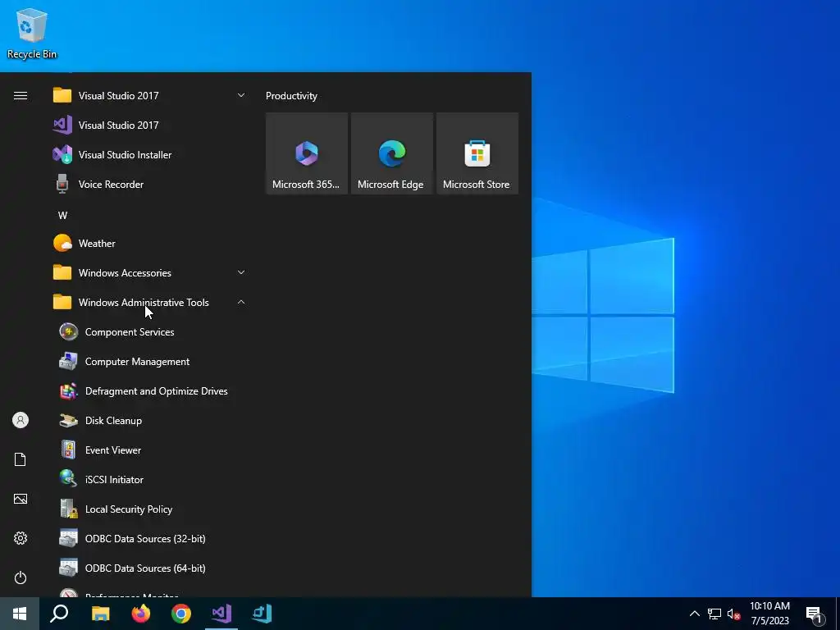
Task: Open the Visual Studio 2017 folder
Action: (x=149, y=96)
